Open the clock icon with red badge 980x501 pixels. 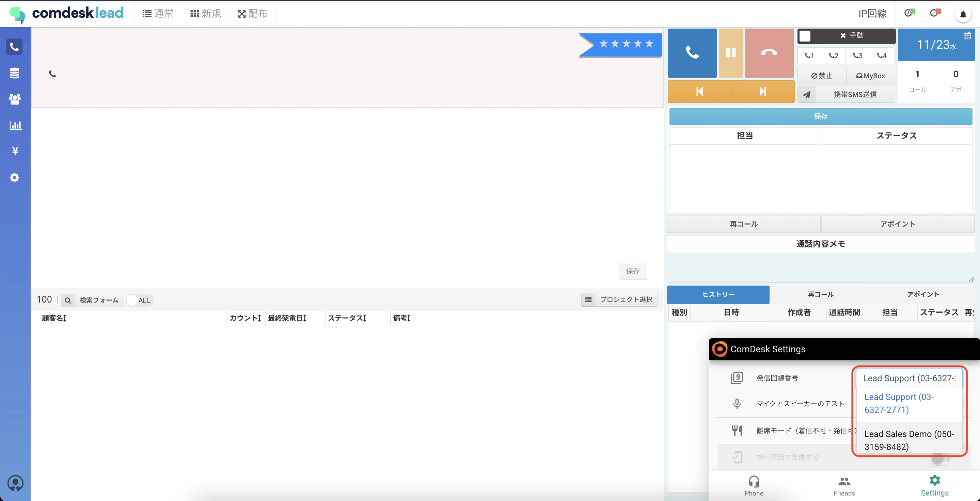coord(935,13)
